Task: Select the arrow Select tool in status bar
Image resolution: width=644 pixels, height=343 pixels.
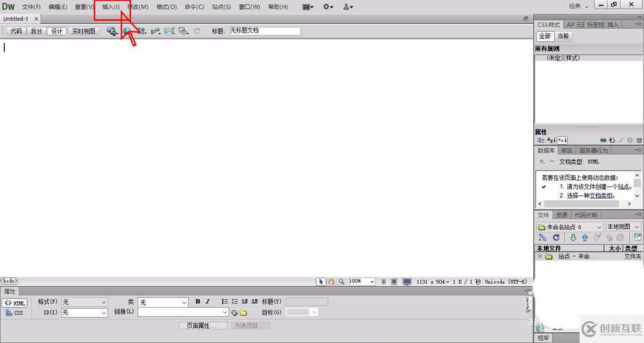Action: 321,282
